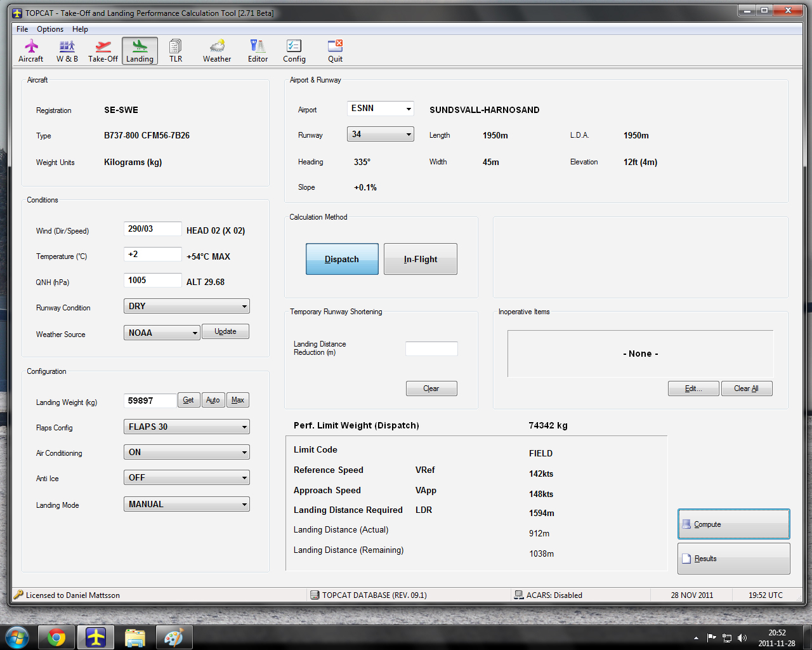The width and height of the screenshot is (812, 650).
Task: Click the 19:52 UTC status entry
Action: (x=766, y=595)
